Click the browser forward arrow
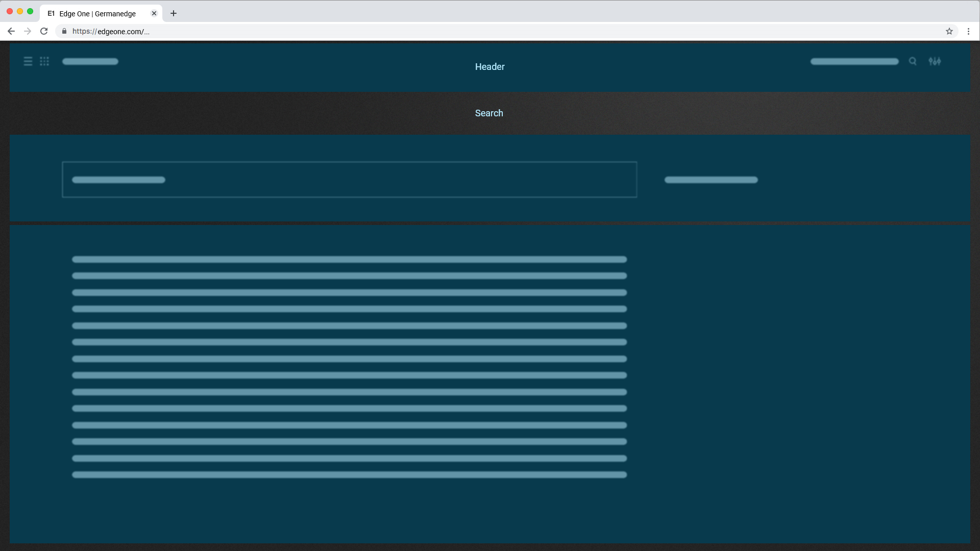980x551 pixels. point(28,31)
